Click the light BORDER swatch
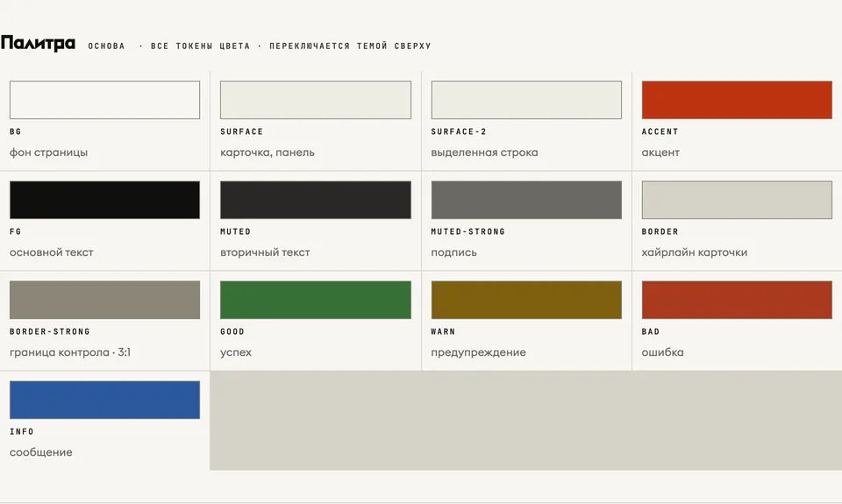The width and height of the screenshot is (842, 504). (x=737, y=200)
